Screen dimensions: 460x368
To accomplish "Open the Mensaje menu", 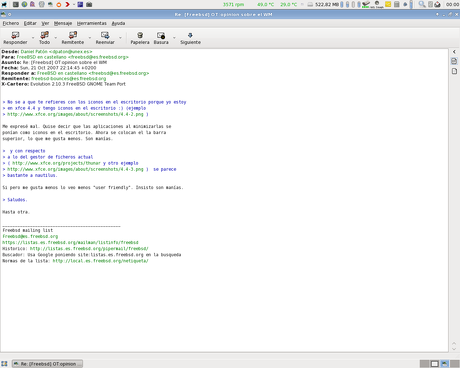I will coord(63,23).
